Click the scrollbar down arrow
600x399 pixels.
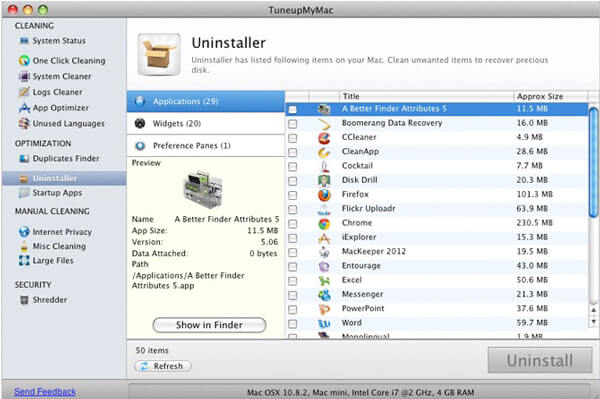[593, 321]
